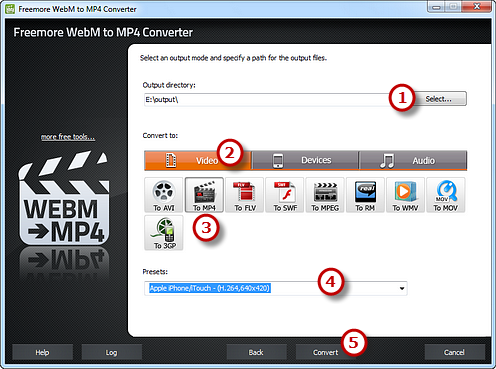
Task: Click the Apple iPhone/iTouch preset text
Action: (210, 288)
